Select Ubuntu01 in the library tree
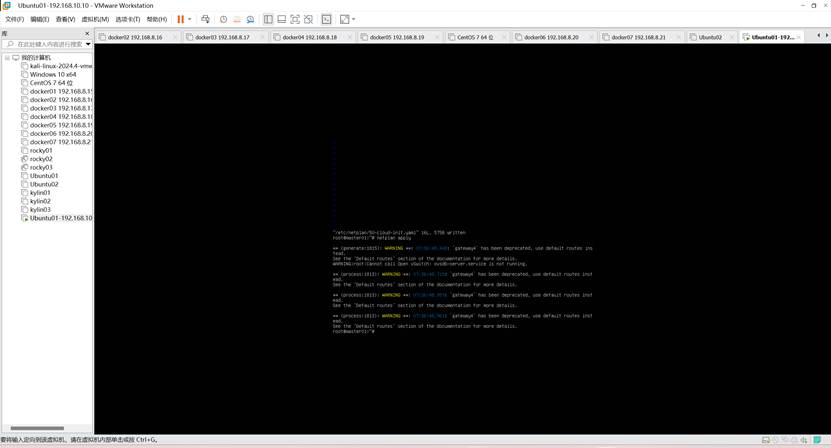The width and height of the screenshot is (831, 448). point(39,175)
